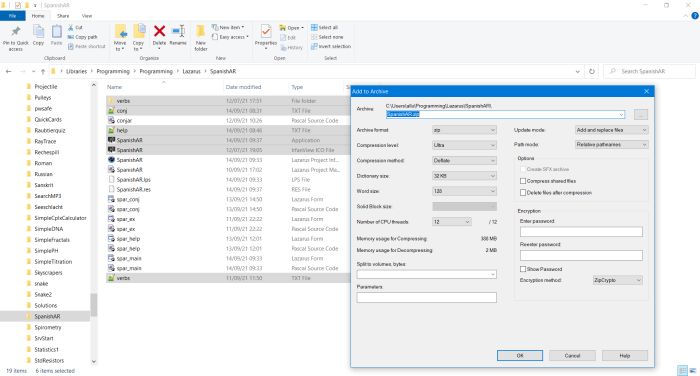This screenshot has width=700, height=376.
Task: Open the Move to ribbon button
Action: pos(120,38)
